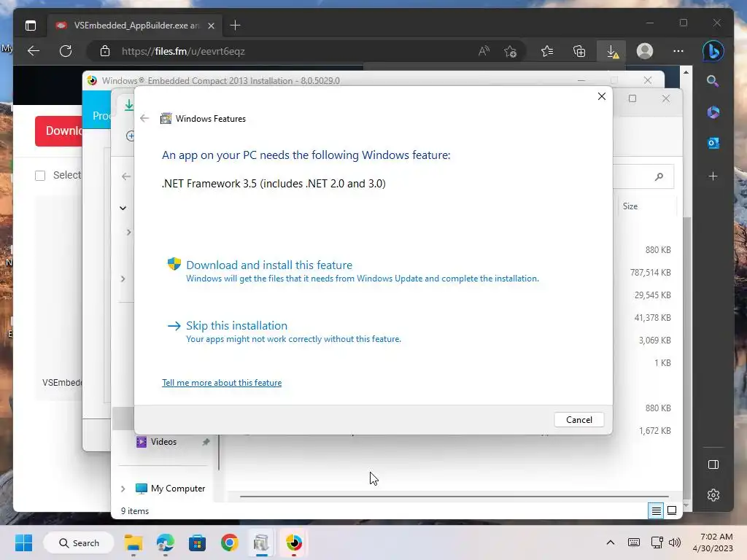
Task: Click the taskbar Search box
Action: [79, 542]
